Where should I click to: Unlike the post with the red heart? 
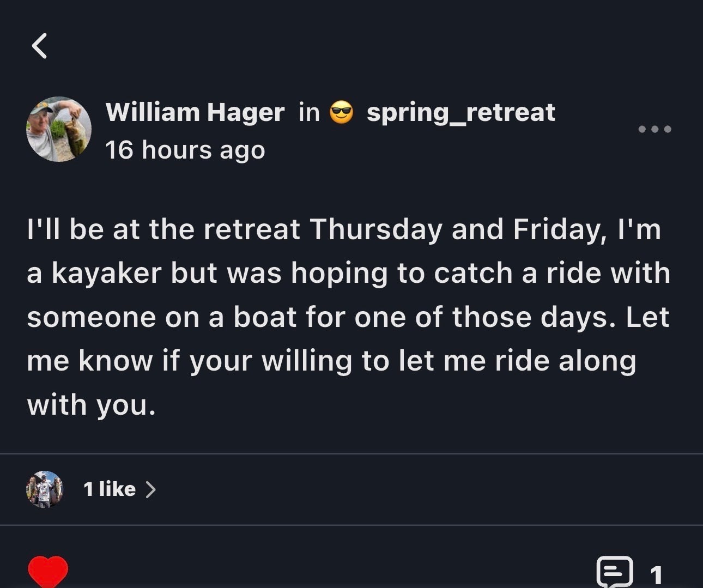pos(48,571)
